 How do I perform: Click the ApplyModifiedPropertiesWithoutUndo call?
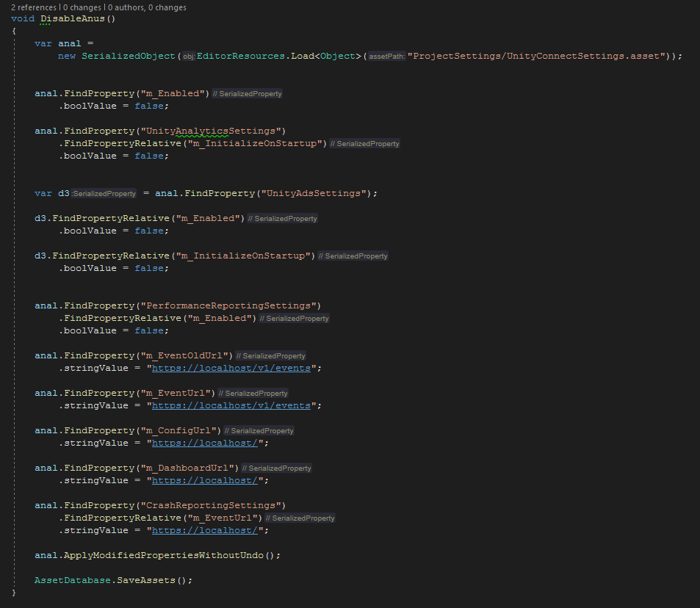click(x=163, y=556)
